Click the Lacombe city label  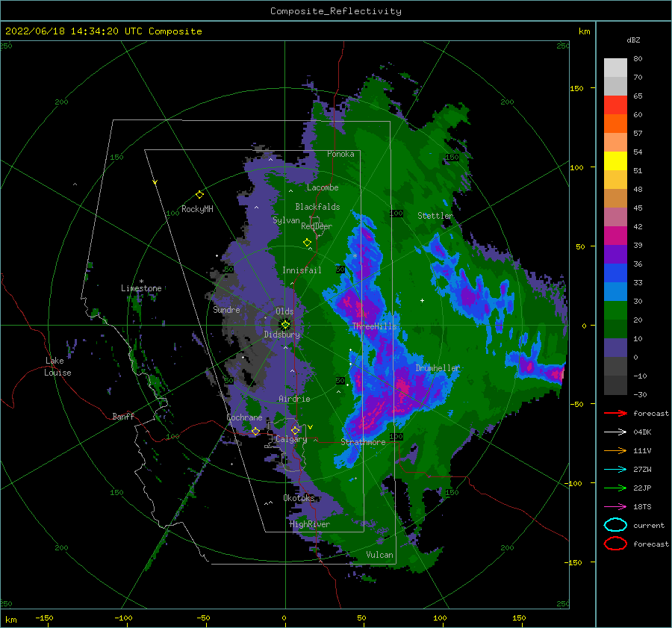(x=323, y=187)
